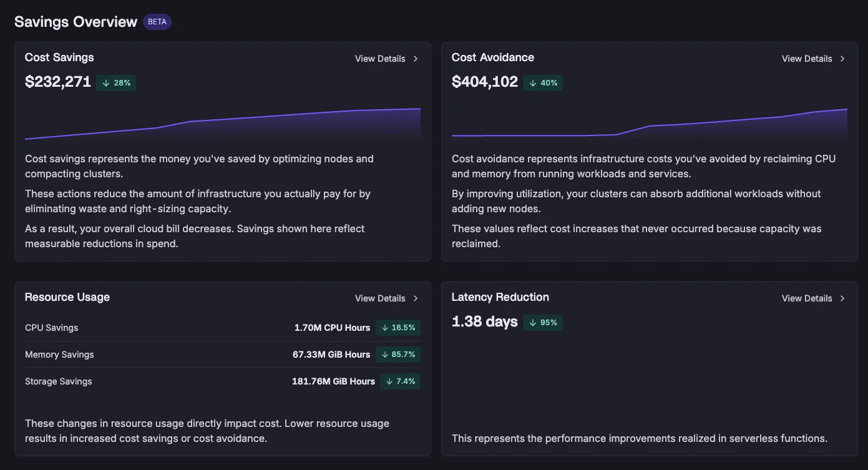
Task: Click the 40% decrease badge
Action: point(543,82)
